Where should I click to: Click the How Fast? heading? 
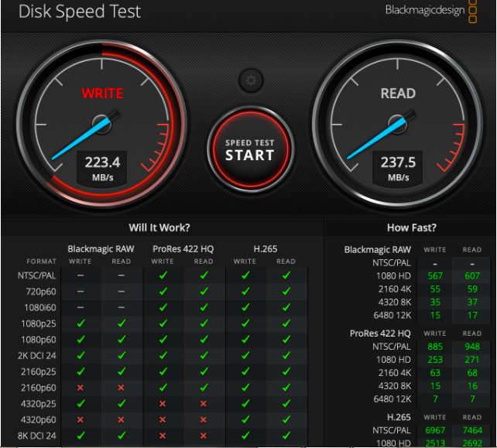click(411, 227)
